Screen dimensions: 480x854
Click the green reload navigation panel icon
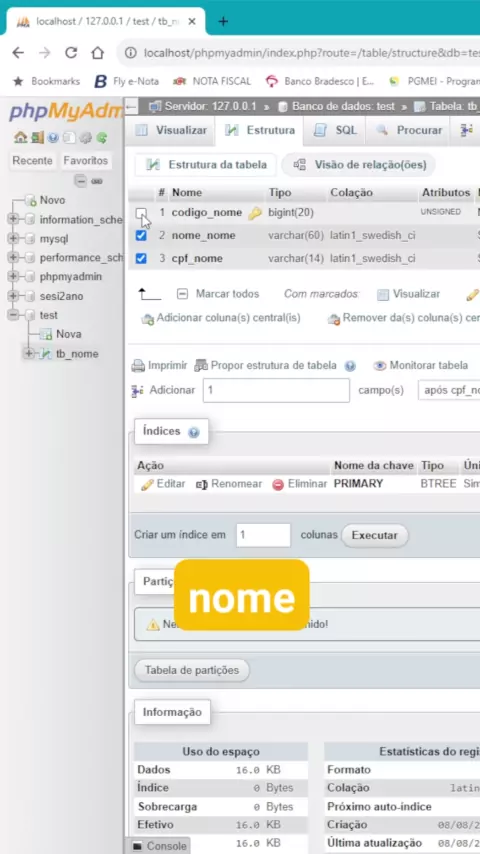tap(102, 138)
